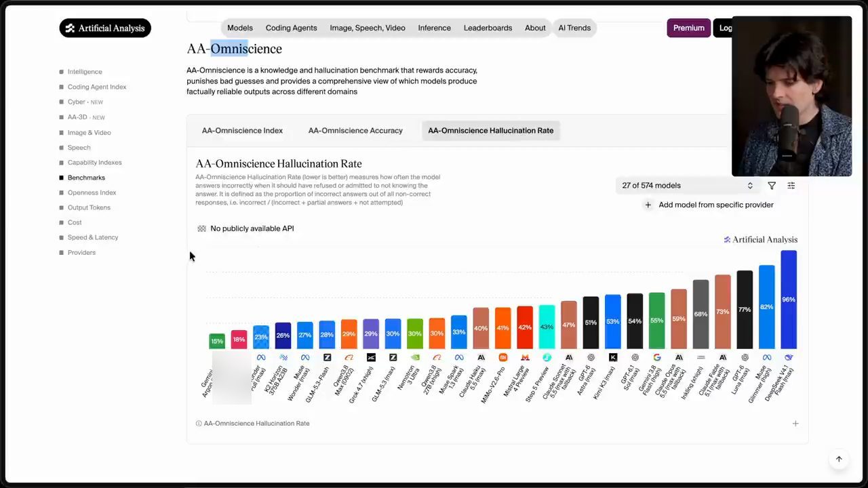Open Openness Index in the sidebar
868x488 pixels.
point(92,192)
